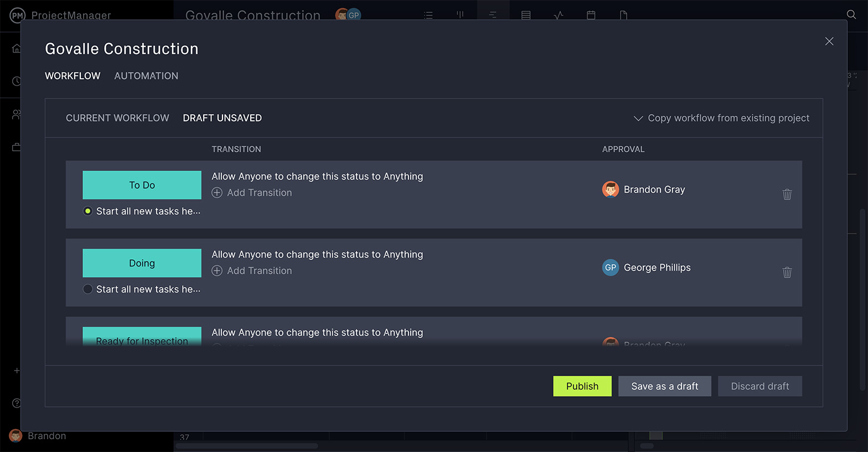This screenshot has width=868, height=452.
Task: Click the To Do status color block
Action: 142,185
